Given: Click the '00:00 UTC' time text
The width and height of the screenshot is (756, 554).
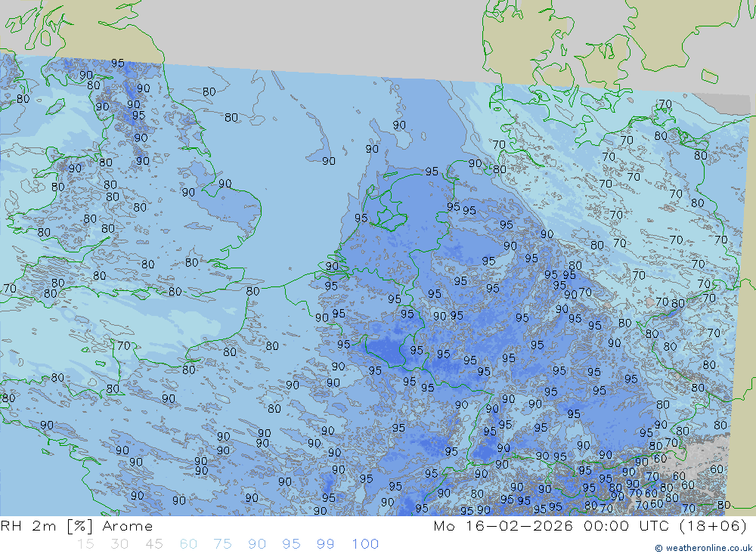Looking at the screenshot, I should (626, 526).
